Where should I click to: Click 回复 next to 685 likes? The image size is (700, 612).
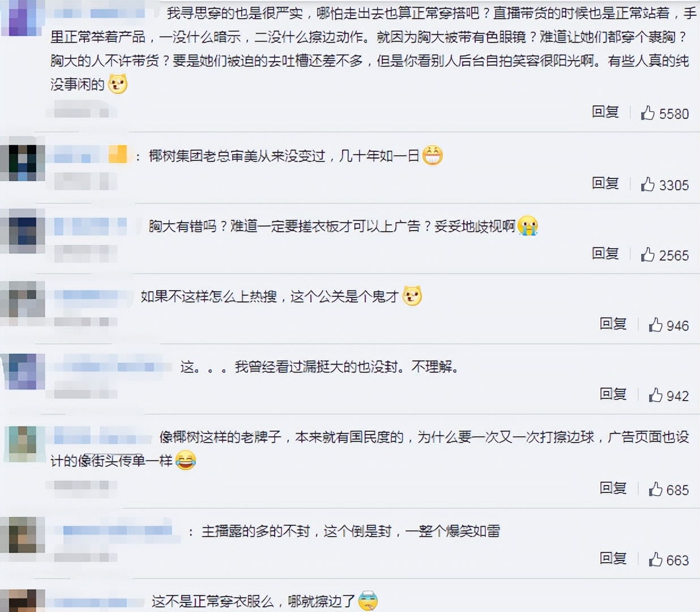(613, 488)
